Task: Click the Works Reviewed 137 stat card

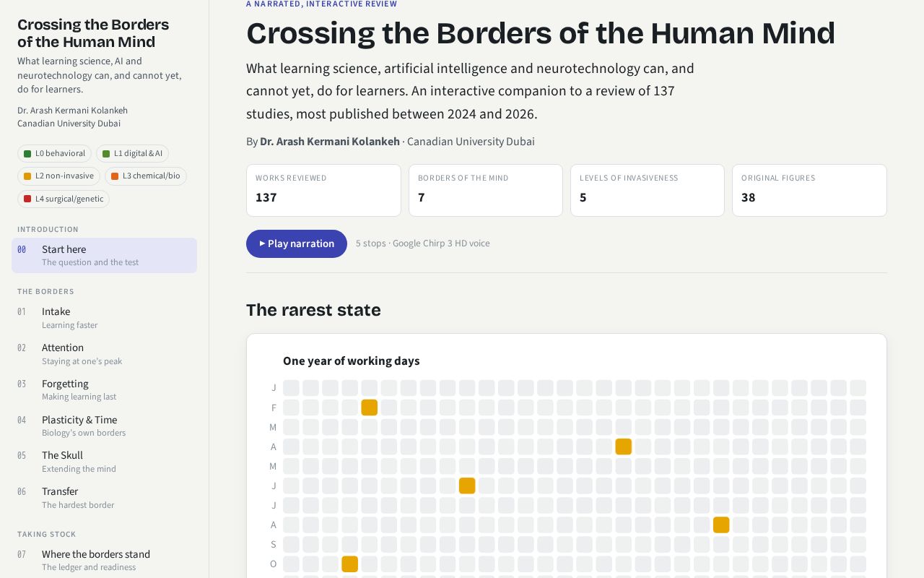Action: pos(323,190)
